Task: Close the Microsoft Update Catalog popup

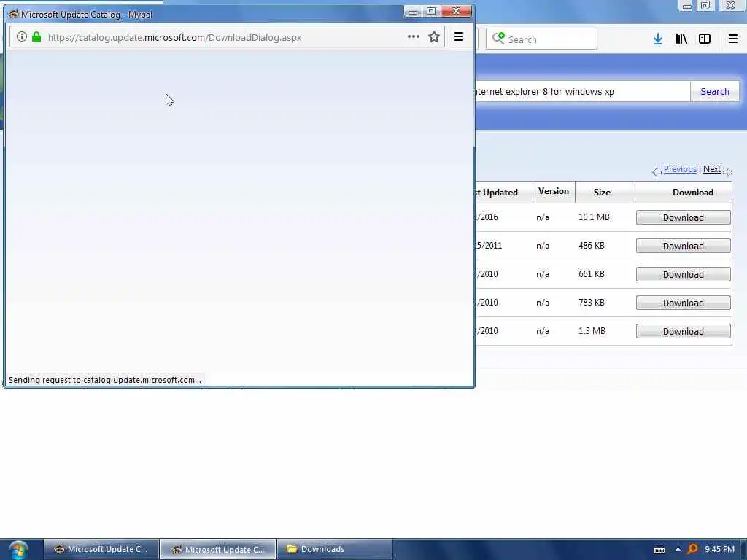Action: (x=456, y=12)
